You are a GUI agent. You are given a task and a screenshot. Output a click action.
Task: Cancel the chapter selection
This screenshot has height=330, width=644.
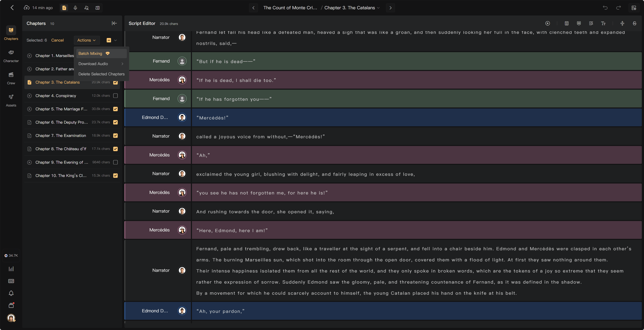tap(58, 40)
